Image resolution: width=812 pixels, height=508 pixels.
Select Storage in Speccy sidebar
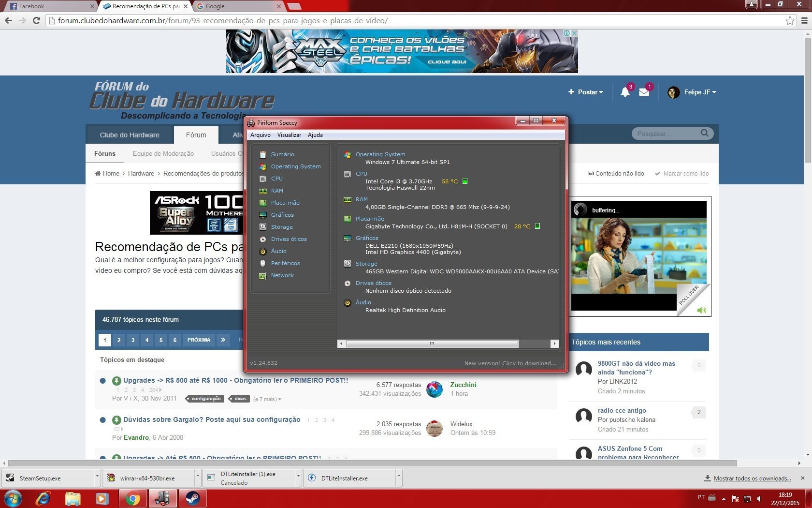282,227
